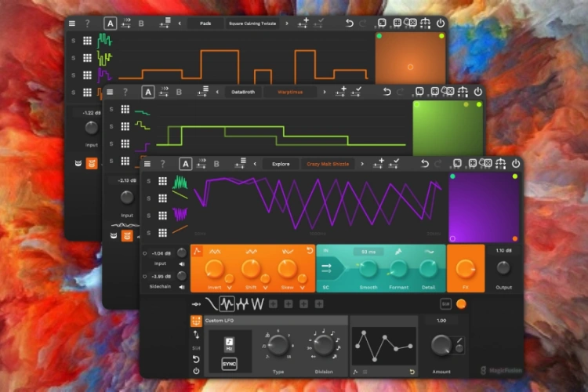Open DataBroth category in middle window
The image size is (588, 392).
pyautogui.click(x=243, y=92)
